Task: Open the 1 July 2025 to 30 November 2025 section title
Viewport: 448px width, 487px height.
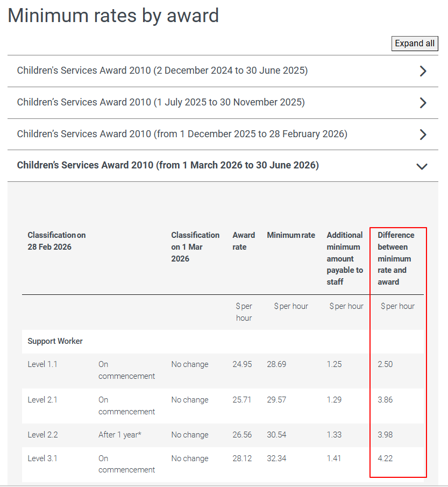Action: (x=161, y=102)
